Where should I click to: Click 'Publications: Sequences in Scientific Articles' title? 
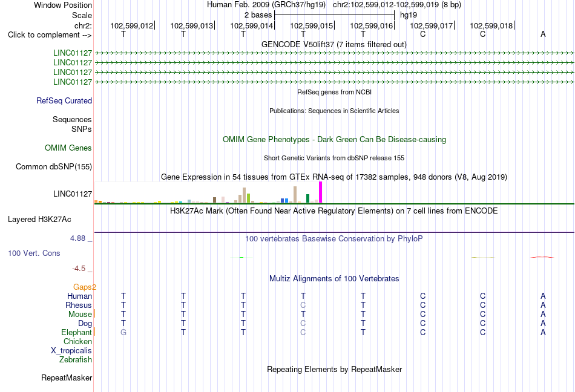[x=334, y=111]
